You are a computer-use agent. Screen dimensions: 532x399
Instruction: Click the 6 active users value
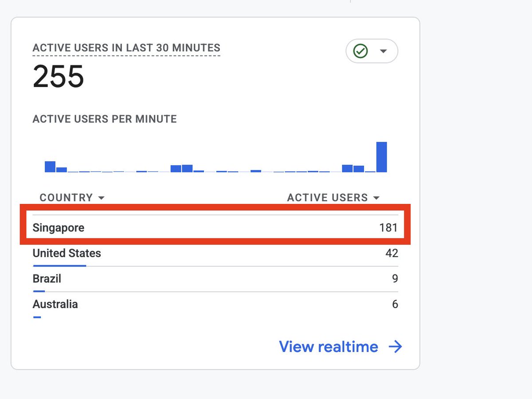[395, 305]
